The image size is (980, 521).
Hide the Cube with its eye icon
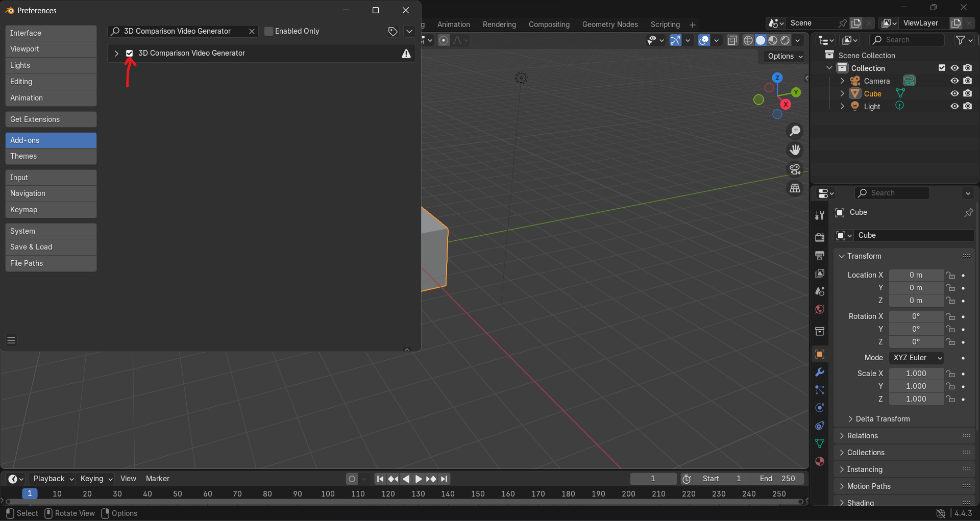pyautogui.click(x=954, y=93)
